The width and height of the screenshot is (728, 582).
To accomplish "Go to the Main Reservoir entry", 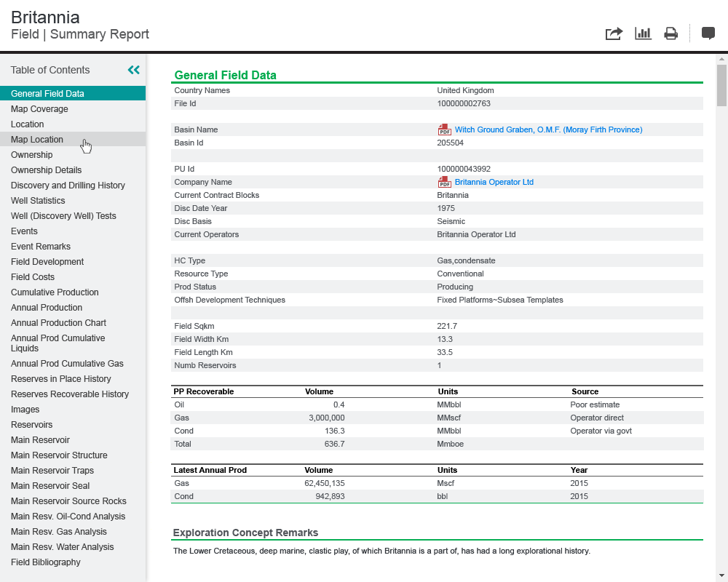I will (x=40, y=440).
